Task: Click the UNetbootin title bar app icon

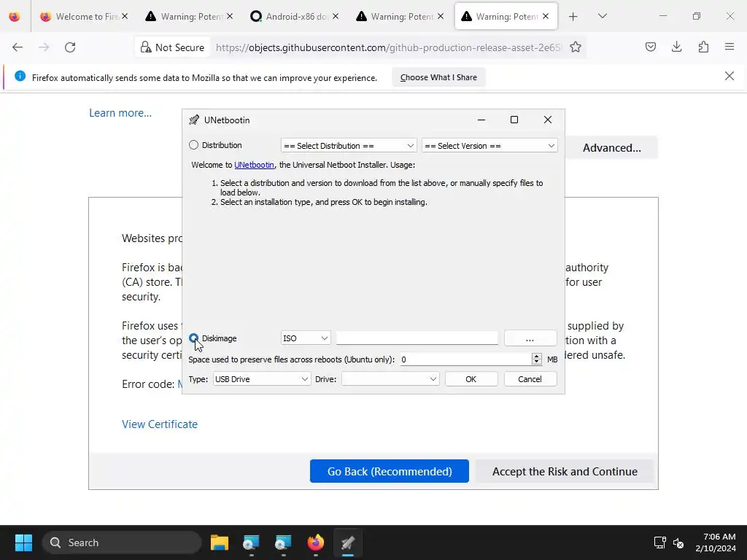Action: pos(194,120)
